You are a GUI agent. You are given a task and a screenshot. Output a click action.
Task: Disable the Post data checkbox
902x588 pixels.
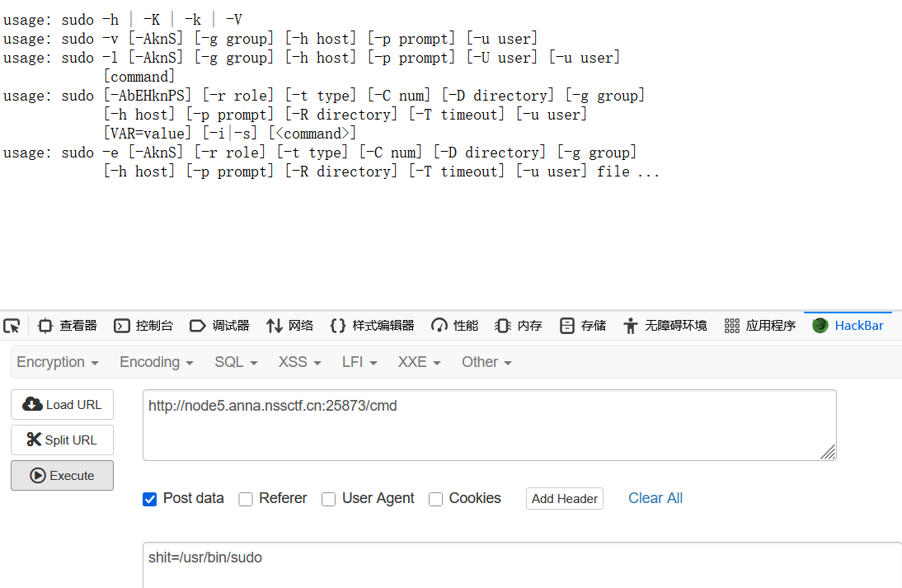coord(149,498)
